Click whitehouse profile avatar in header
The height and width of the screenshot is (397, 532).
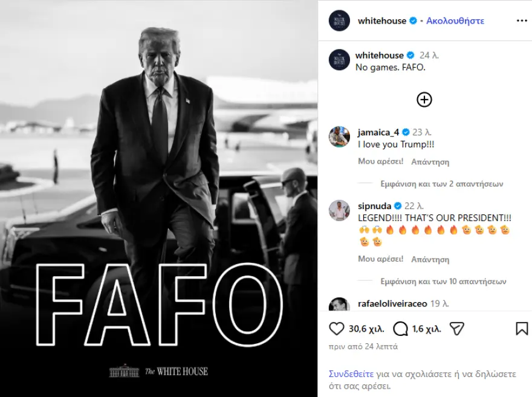[339, 21]
